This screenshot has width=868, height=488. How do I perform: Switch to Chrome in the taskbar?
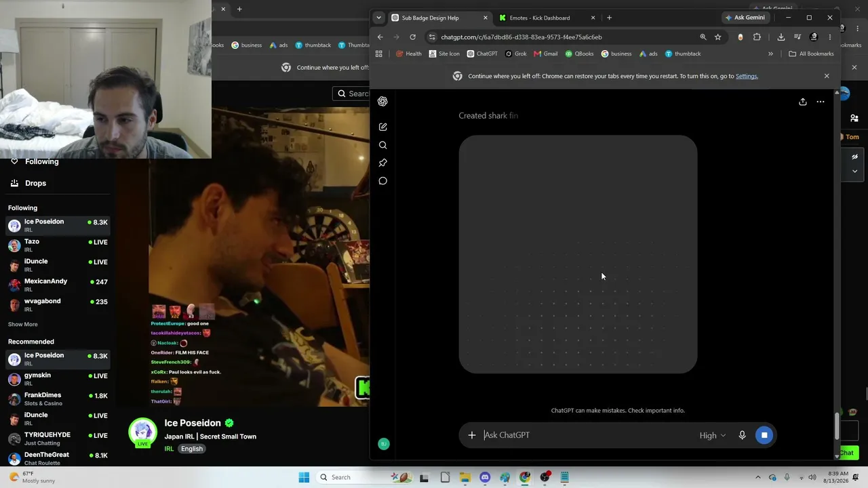(x=525, y=477)
